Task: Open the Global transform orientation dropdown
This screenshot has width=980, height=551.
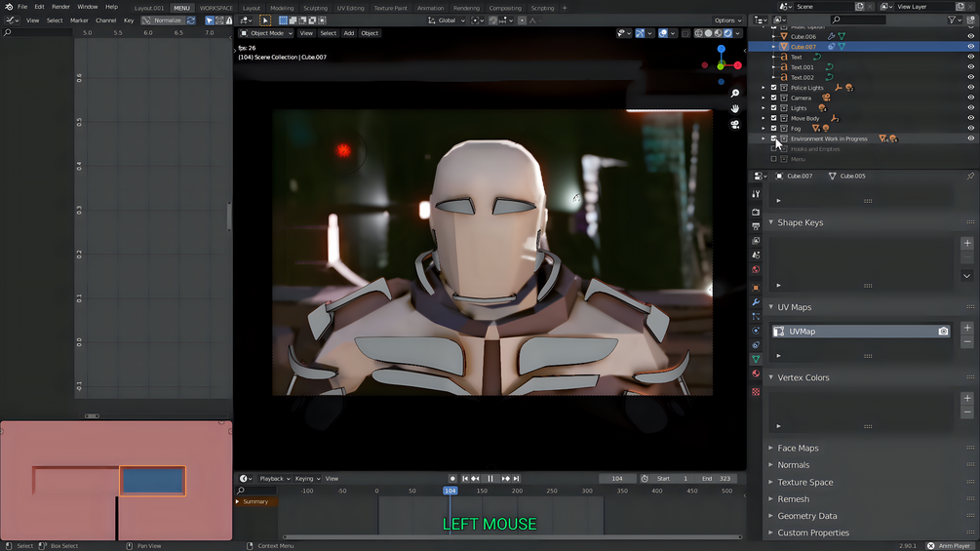Action: tap(447, 20)
